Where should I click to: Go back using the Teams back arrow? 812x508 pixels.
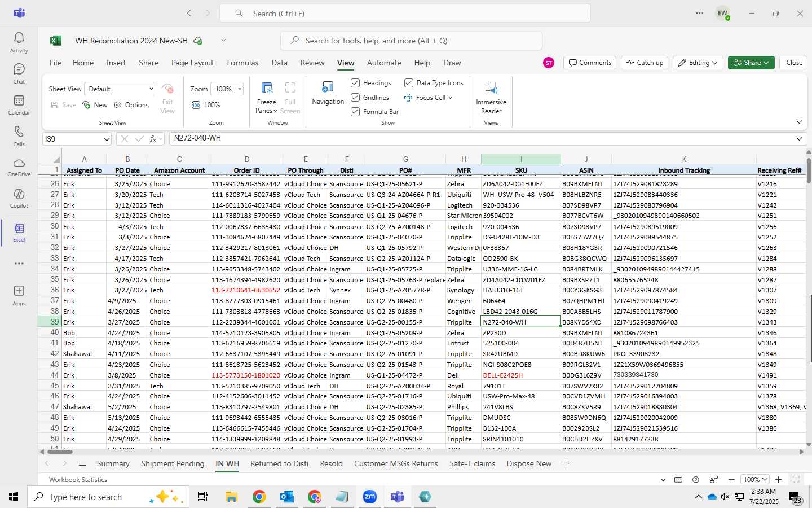tap(189, 13)
